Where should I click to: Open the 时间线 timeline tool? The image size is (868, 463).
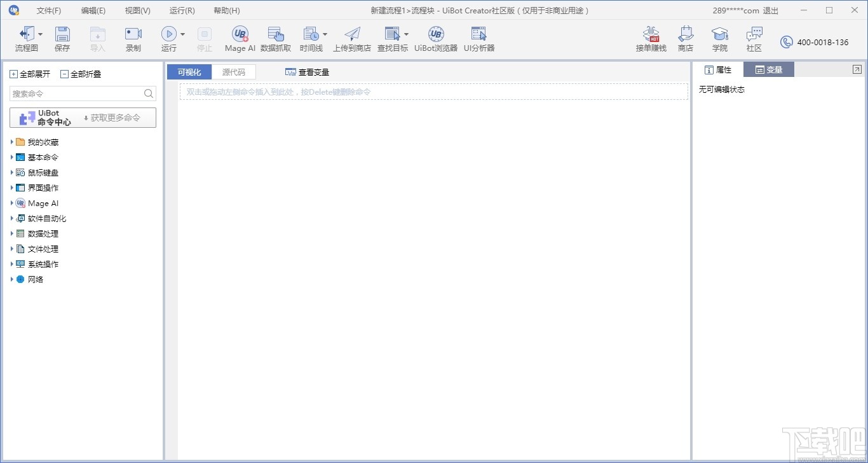click(311, 34)
